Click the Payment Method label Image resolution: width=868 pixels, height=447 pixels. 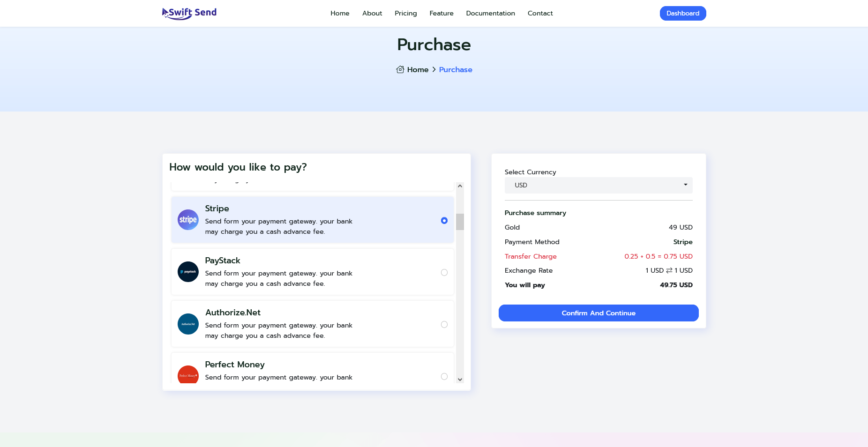tap(532, 242)
